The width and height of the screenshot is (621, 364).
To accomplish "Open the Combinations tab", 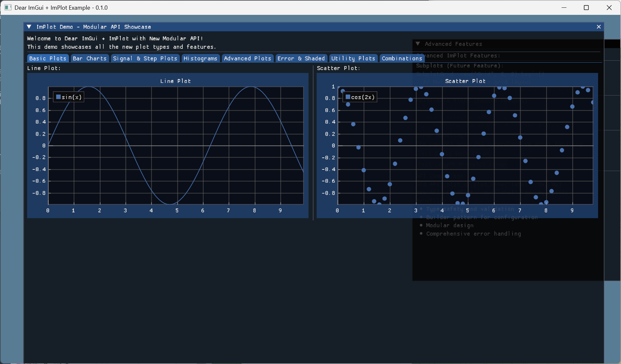I will click(402, 58).
